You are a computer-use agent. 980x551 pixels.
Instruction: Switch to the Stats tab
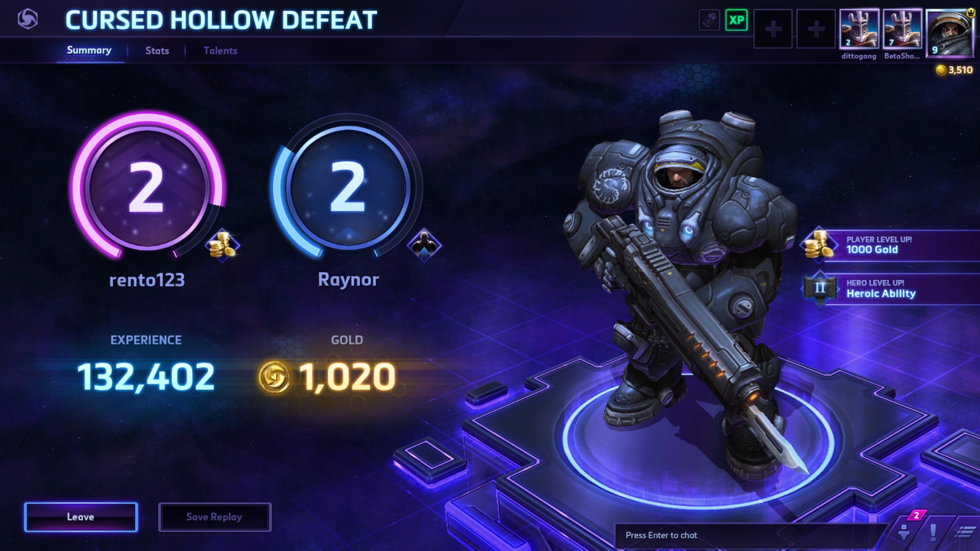point(157,51)
